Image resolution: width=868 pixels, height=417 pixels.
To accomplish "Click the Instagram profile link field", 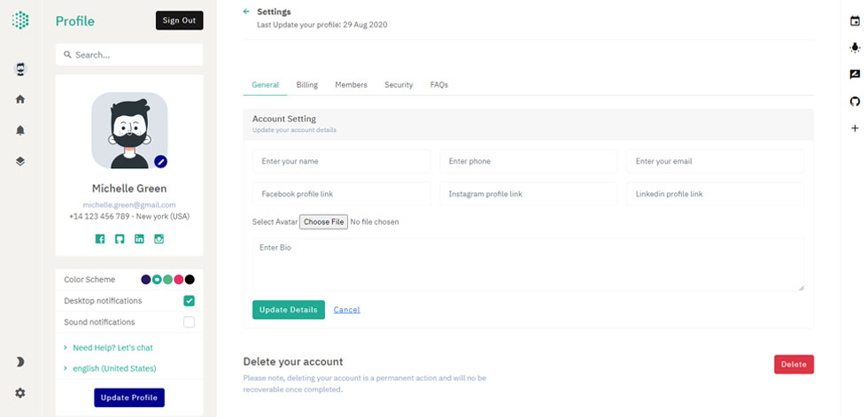I will tap(529, 194).
